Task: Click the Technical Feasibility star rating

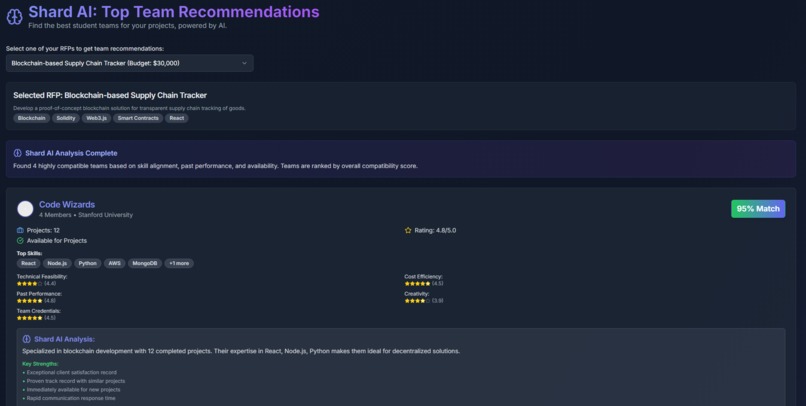Action: click(x=30, y=284)
